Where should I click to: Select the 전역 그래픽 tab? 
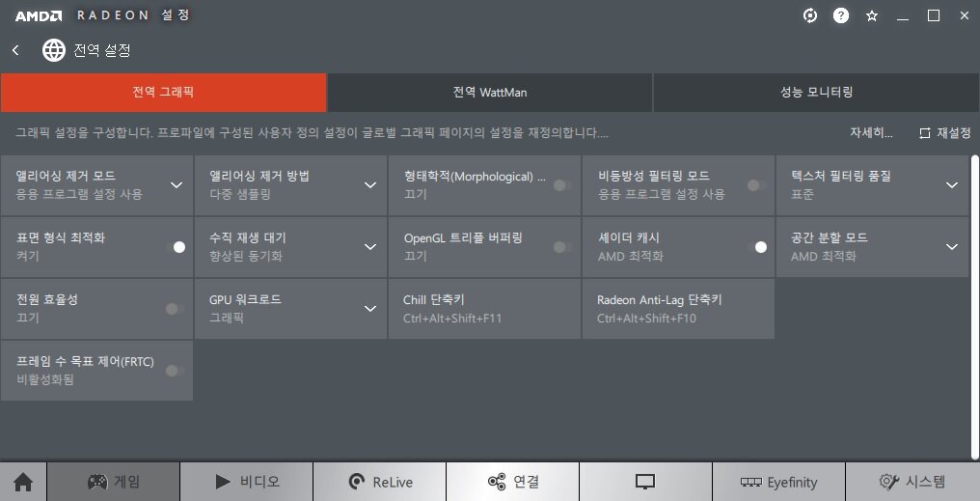[x=163, y=93]
